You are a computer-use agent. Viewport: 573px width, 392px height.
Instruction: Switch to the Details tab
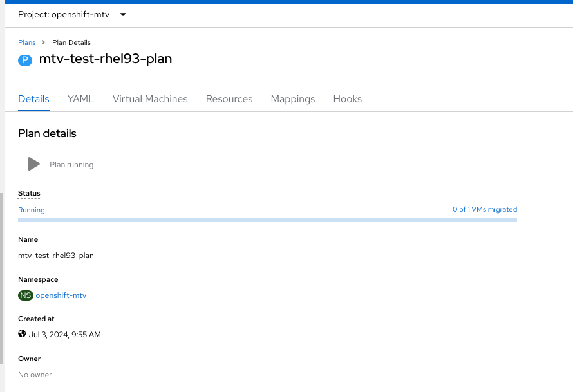pyautogui.click(x=33, y=99)
